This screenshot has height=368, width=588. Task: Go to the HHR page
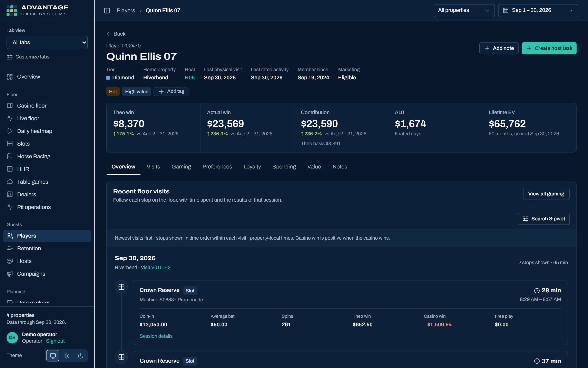click(47, 169)
